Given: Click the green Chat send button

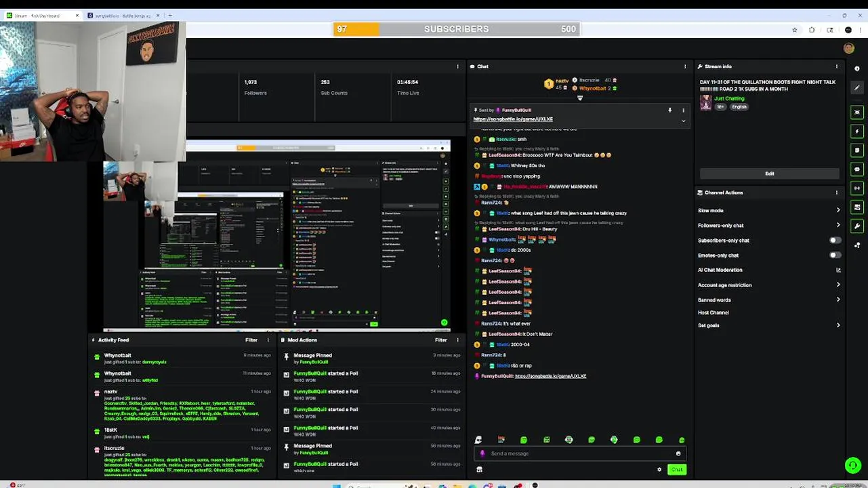Looking at the screenshot, I should coord(676,469).
